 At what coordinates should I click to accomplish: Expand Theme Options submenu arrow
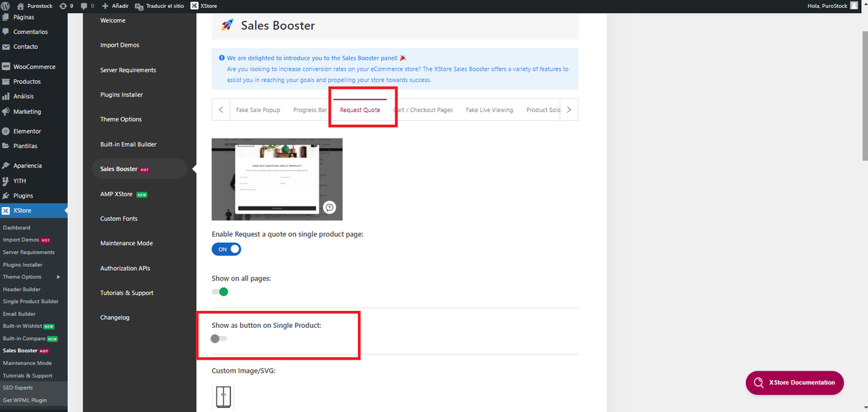coord(58,277)
